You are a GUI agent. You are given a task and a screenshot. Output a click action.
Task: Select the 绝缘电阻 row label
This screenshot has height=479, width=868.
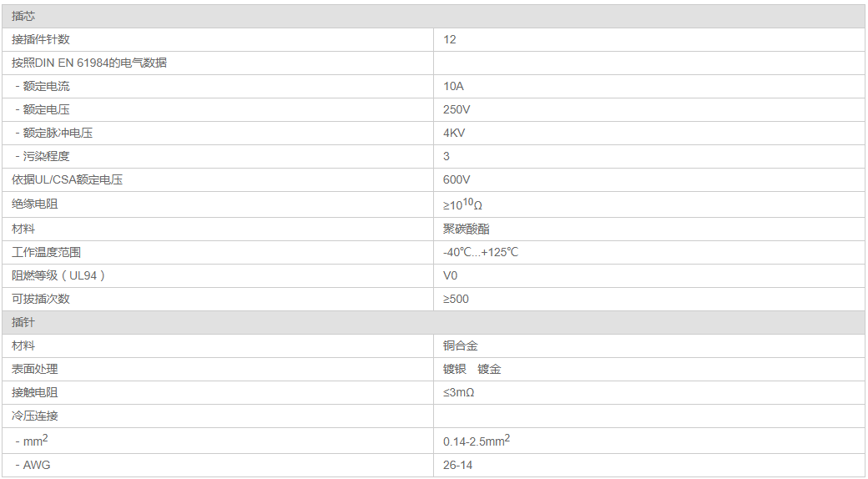tap(35, 204)
